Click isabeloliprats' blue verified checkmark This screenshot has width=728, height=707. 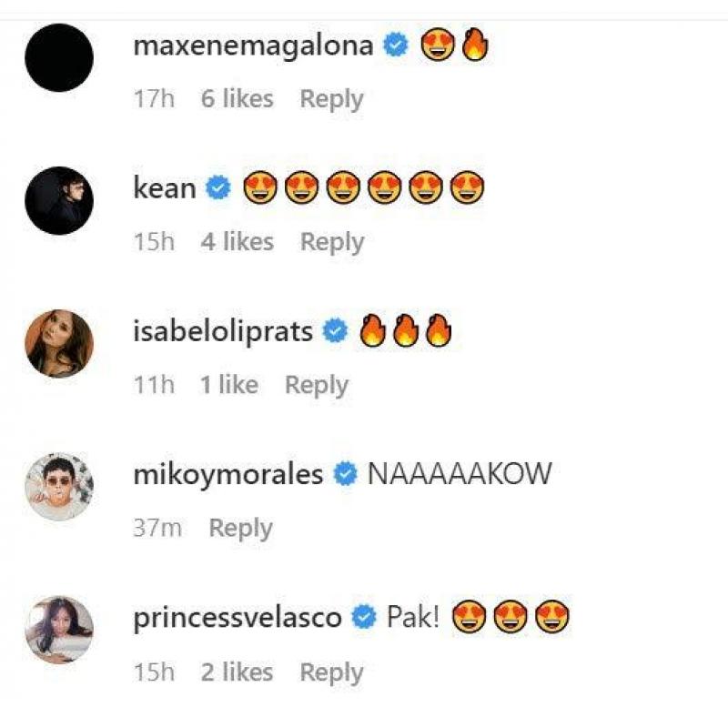336,332
